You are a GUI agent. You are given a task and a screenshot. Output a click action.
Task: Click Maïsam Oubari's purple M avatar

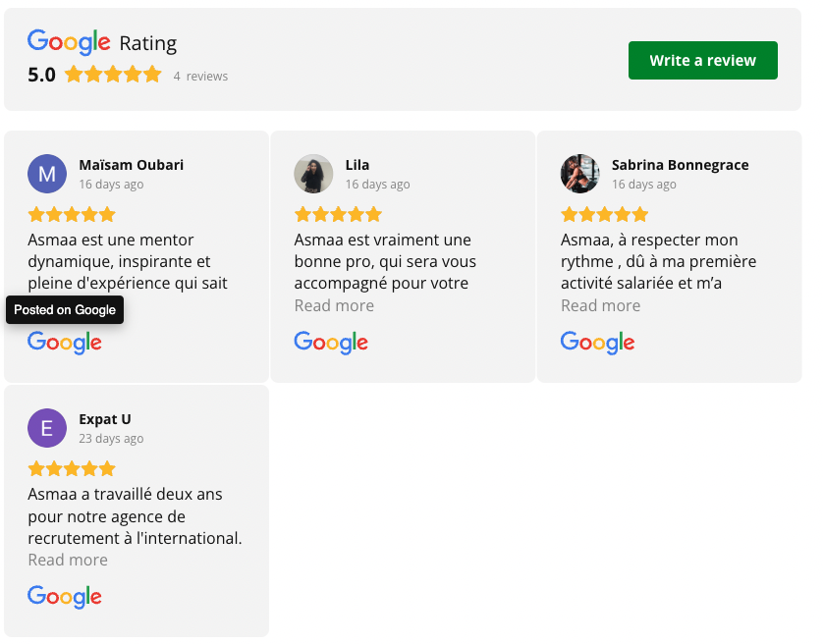(x=47, y=174)
